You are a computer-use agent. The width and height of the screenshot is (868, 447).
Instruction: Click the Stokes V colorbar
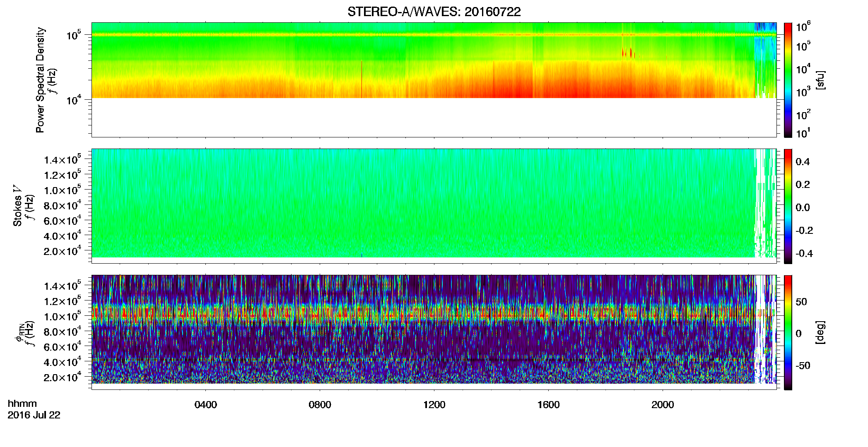[x=788, y=206]
